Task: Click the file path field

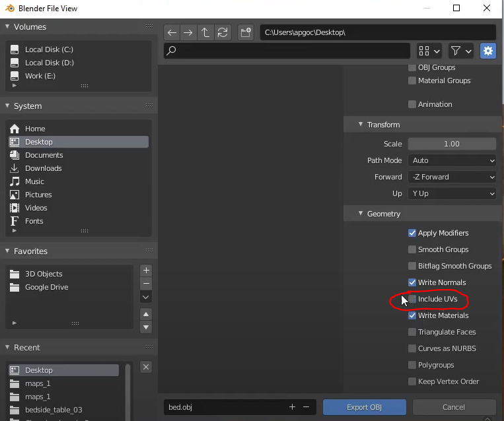Action: [378, 32]
